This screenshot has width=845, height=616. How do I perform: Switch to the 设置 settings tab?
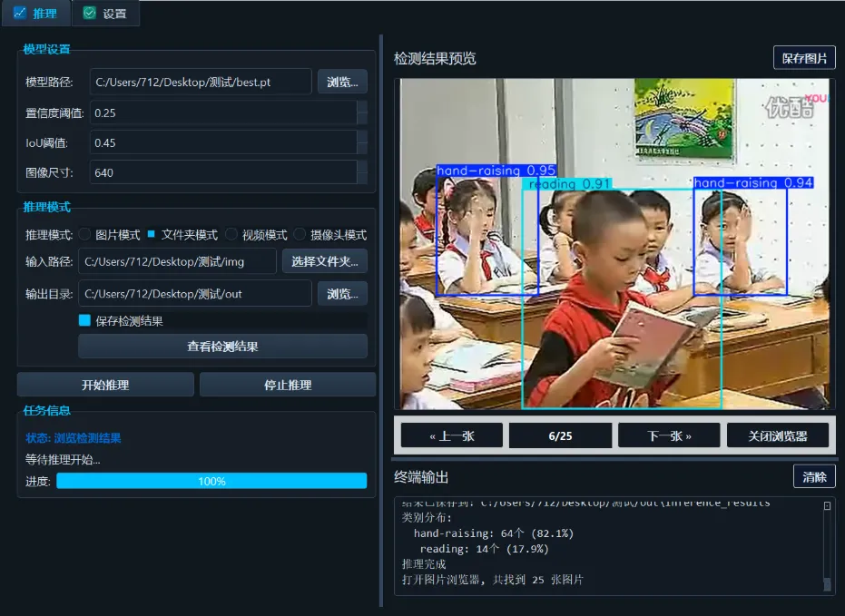(x=107, y=14)
